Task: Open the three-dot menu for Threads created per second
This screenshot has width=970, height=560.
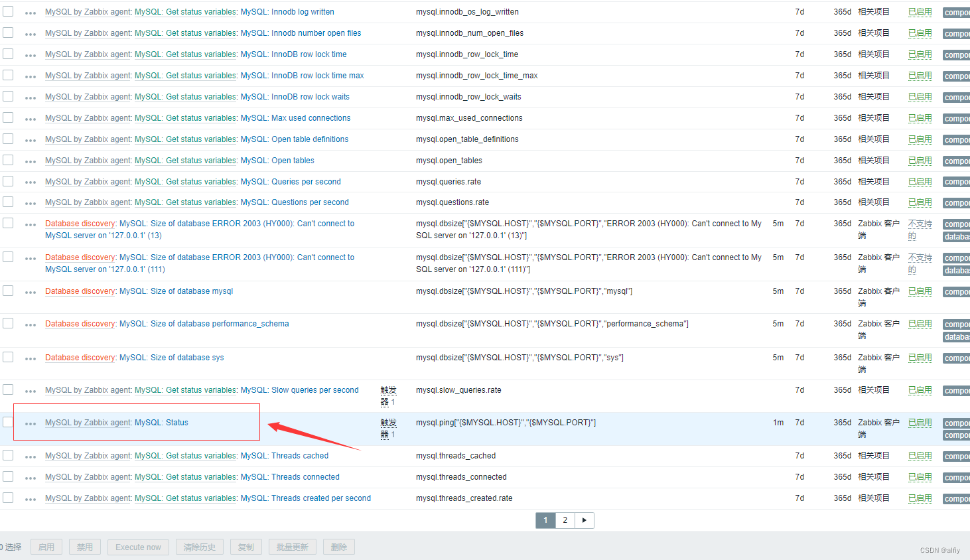Action: coord(31,500)
